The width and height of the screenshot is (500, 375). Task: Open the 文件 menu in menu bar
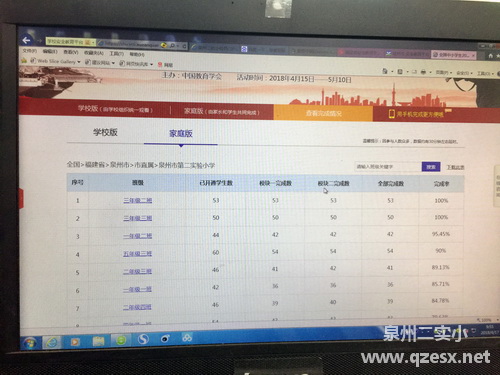pyautogui.click(x=30, y=51)
